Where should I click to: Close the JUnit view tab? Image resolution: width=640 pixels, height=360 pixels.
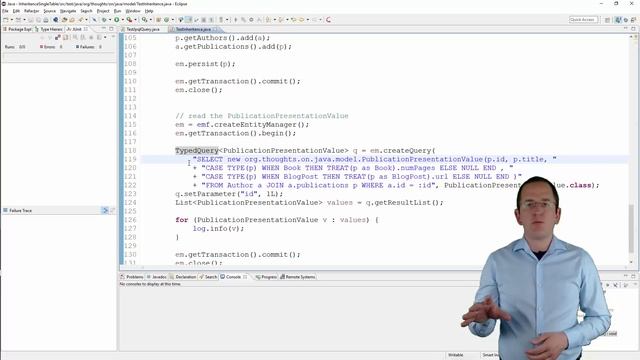(x=86, y=29)
